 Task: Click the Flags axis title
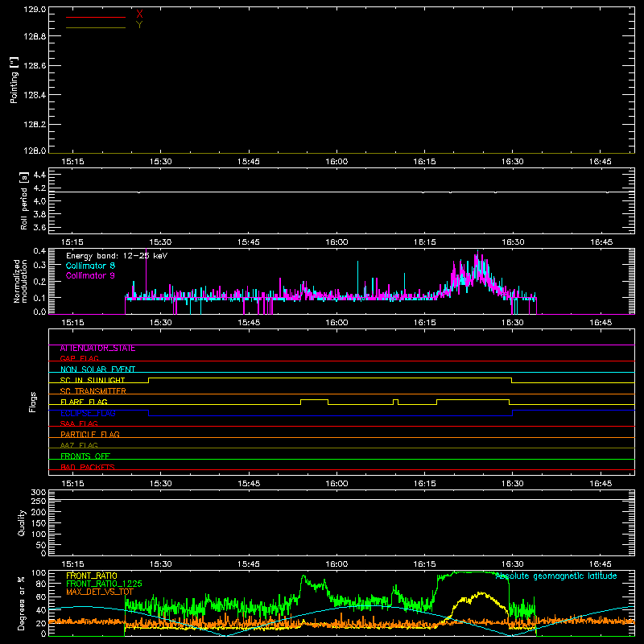coord(33,402)
